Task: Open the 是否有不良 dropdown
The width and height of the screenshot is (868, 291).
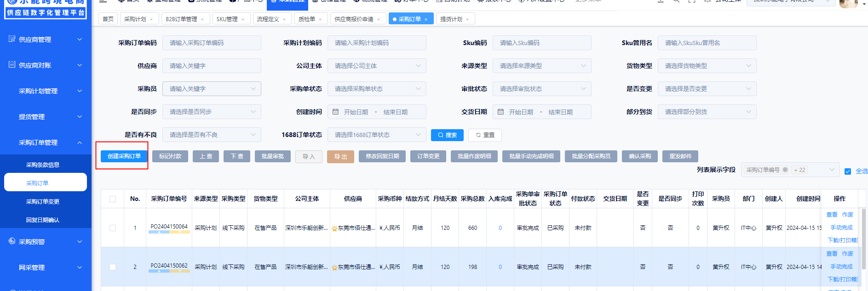Action: [212, 135]
